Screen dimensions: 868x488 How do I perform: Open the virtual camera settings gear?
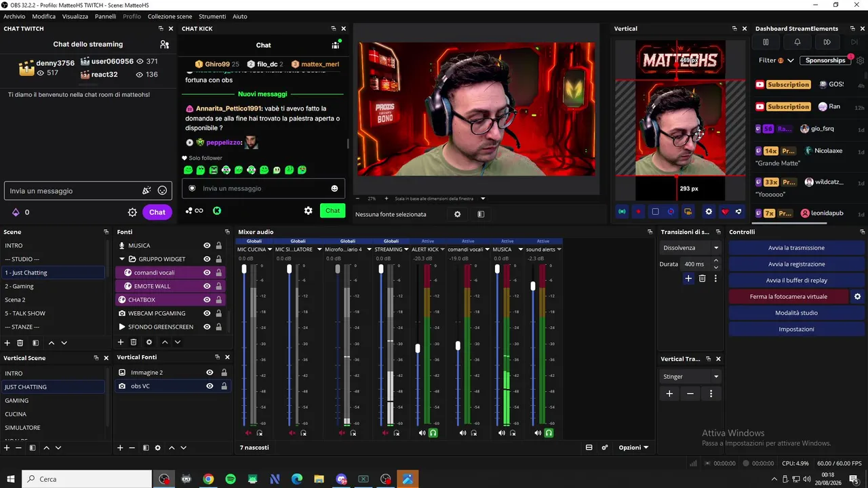(x=857, y=297)
